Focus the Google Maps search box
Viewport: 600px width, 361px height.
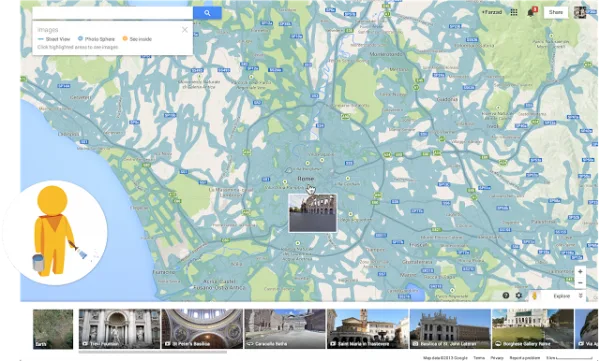coord(113,13)
